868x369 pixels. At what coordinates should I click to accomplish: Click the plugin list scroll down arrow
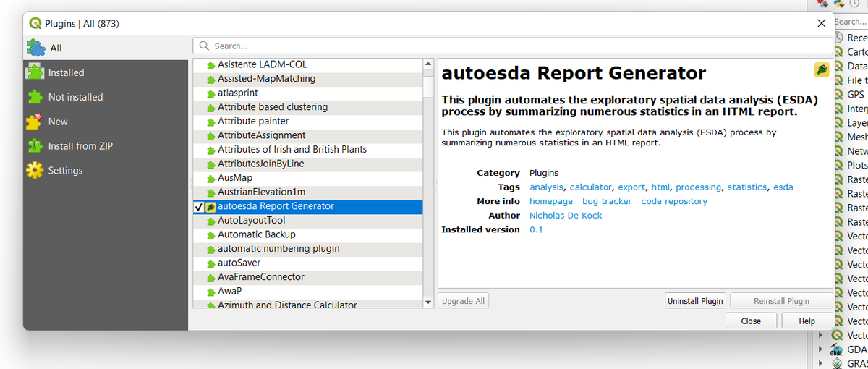tap(428, 302)
